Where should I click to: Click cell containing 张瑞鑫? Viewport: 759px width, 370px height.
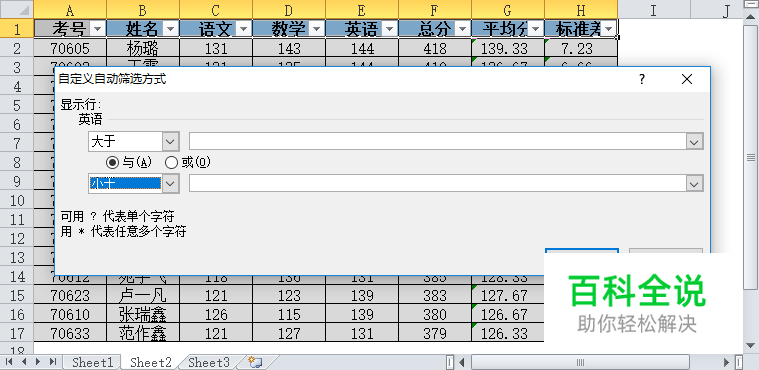point(143,314)
